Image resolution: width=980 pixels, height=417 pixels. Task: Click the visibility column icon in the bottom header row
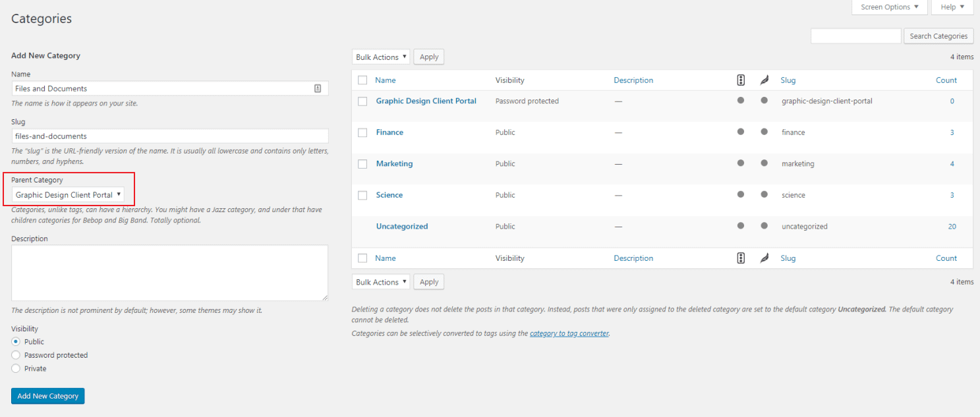click(x=740, y=258)
